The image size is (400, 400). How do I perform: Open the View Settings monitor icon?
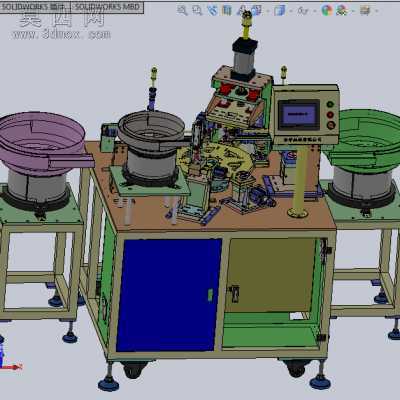tap(365, 10)
